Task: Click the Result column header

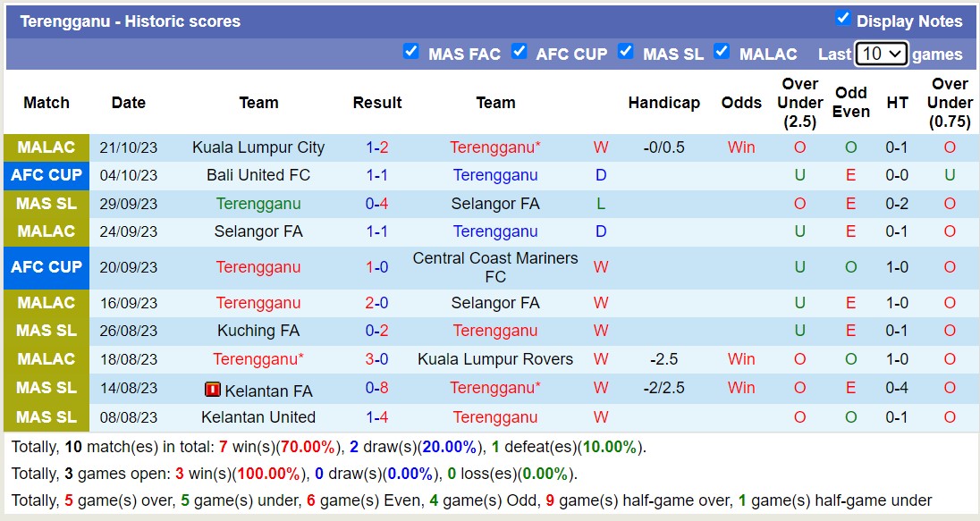Action: coord(377,103)
